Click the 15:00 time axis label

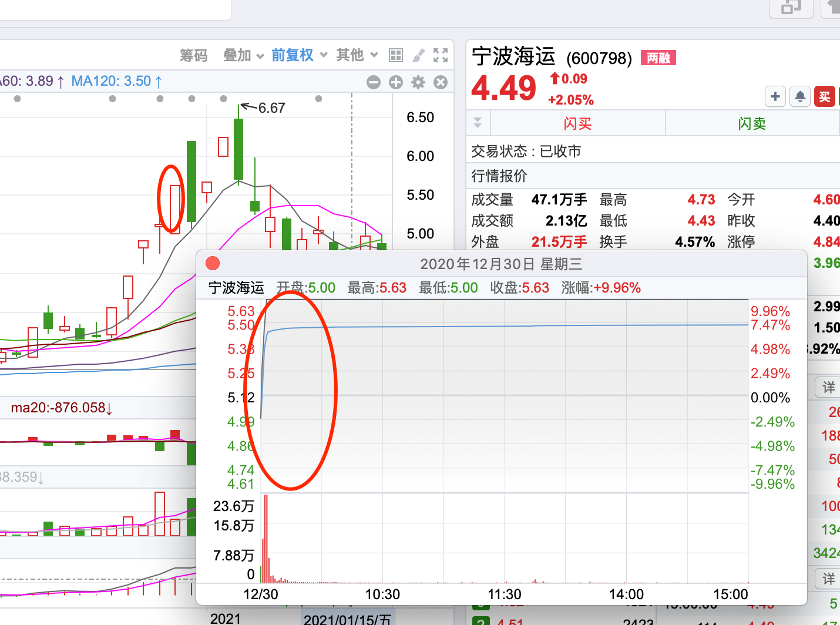(x=731, y=594)
